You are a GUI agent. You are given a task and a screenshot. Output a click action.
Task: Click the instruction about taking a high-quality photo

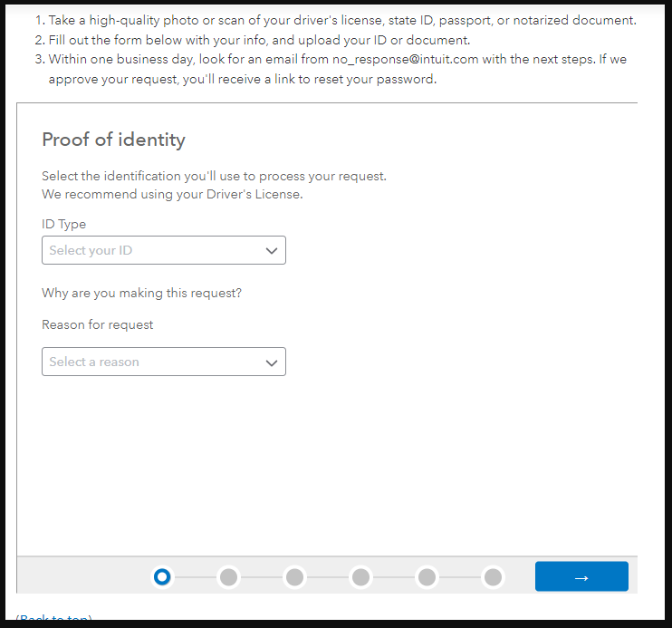(342, 20)
